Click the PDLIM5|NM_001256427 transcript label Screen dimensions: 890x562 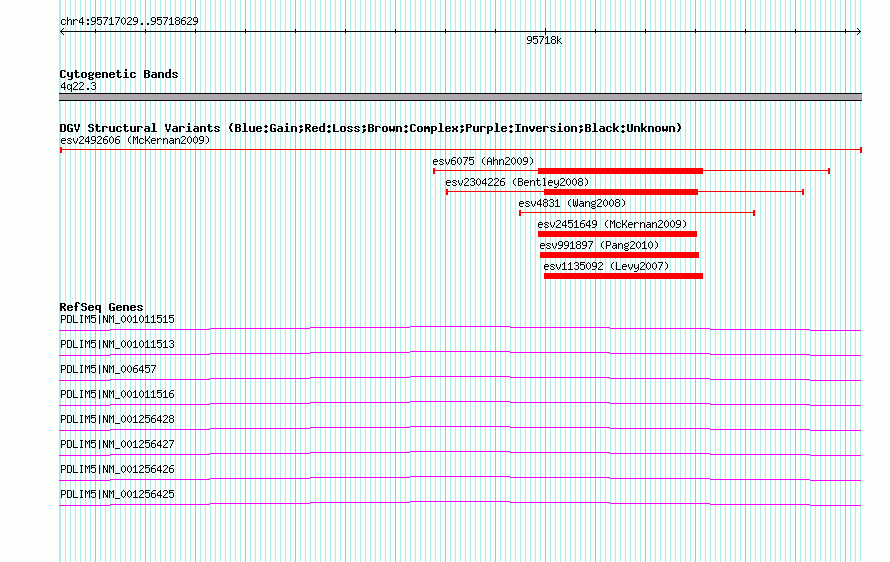click(x=117, y=444)
